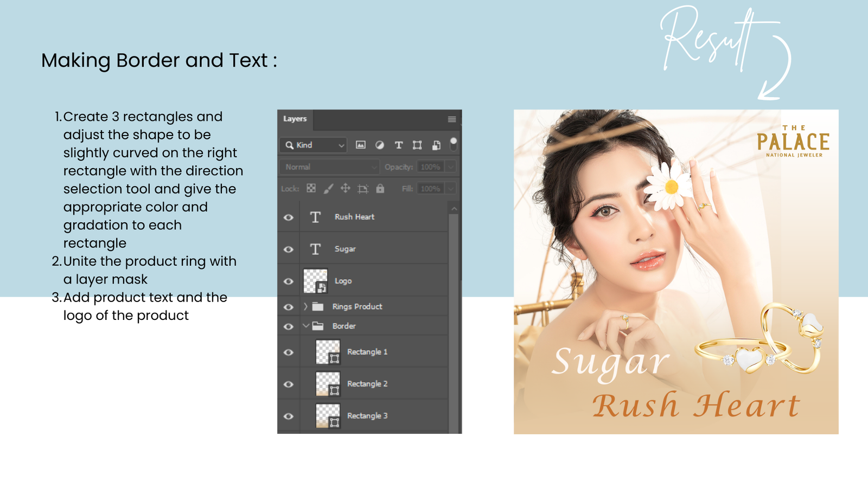The image size is (868, 488).
Task: Click the adjustment layer filter icon
Action: 380,145
